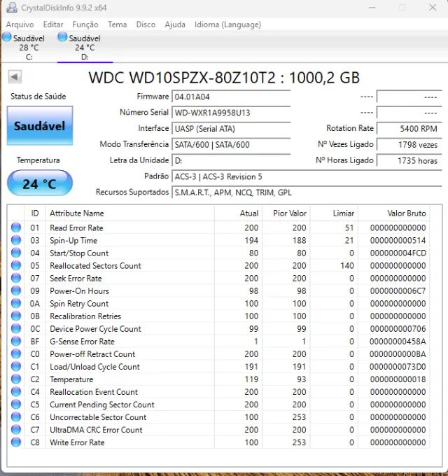Click the Pior Valor column header
The image size is (448, 476).
(x=286, y=213)
